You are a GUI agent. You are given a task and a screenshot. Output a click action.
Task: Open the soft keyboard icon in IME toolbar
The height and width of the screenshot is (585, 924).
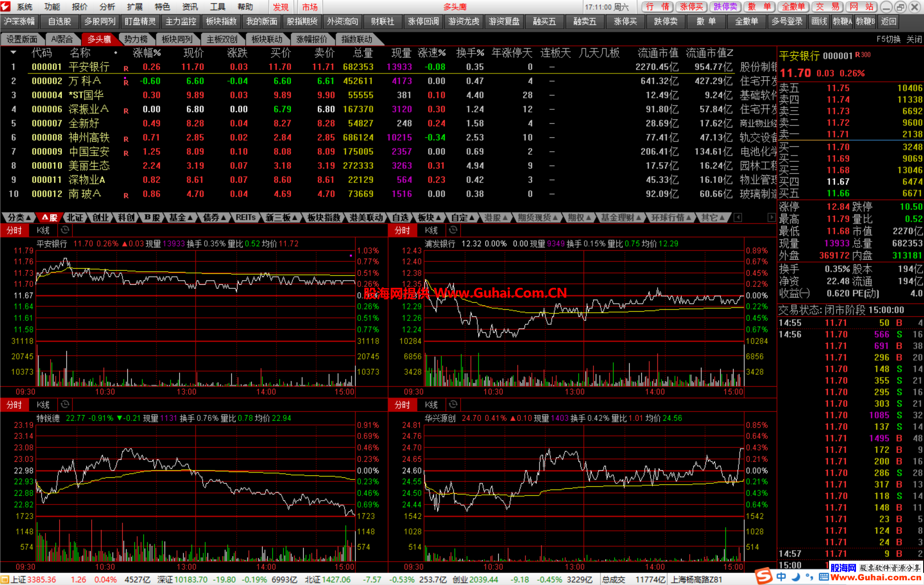coord(823,577)
